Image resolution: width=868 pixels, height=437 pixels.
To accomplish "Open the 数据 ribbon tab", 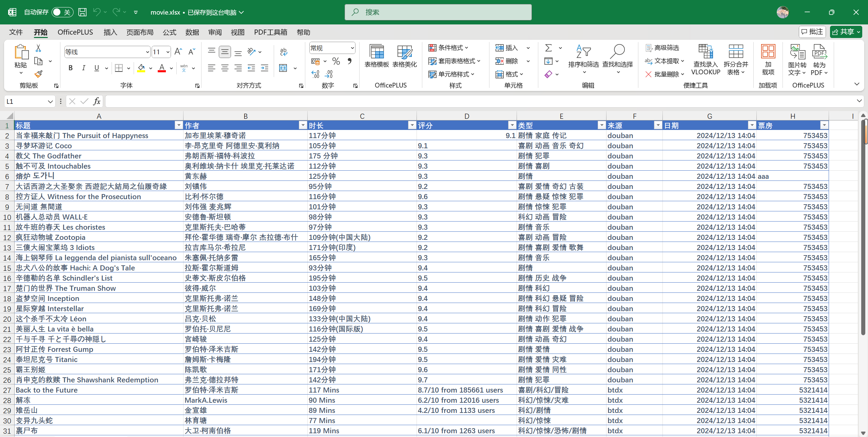I will [192, 32].
